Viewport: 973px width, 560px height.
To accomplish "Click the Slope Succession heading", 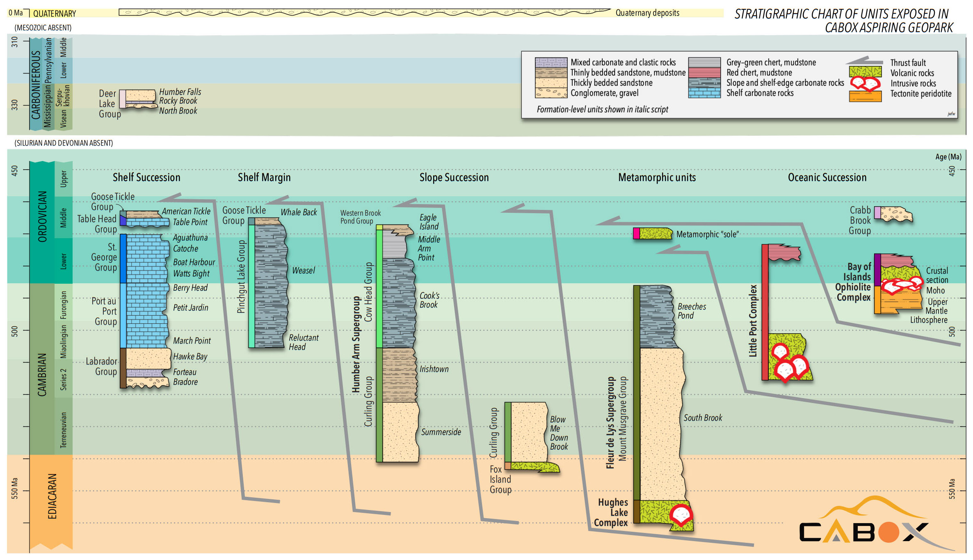I will click(454, 178).
